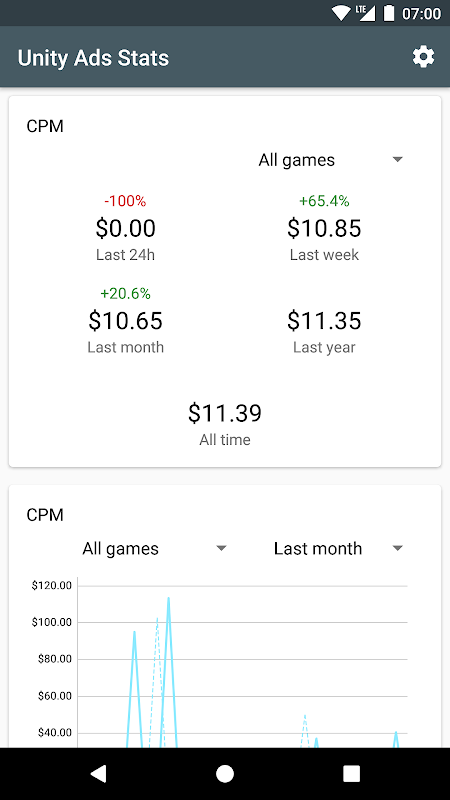450x800 pixels.
Task: Tap the Android home circle button
Action: (225, 773)
